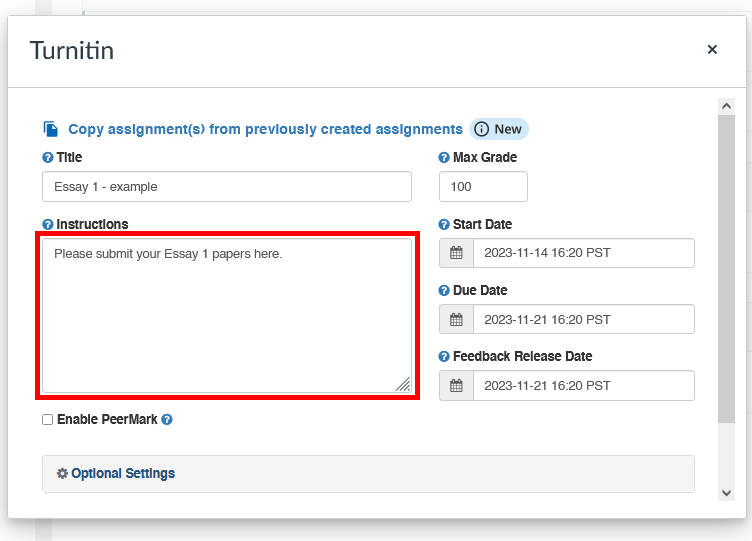
Task: Click the Turnitin dialog title
Action: point(72,51)
